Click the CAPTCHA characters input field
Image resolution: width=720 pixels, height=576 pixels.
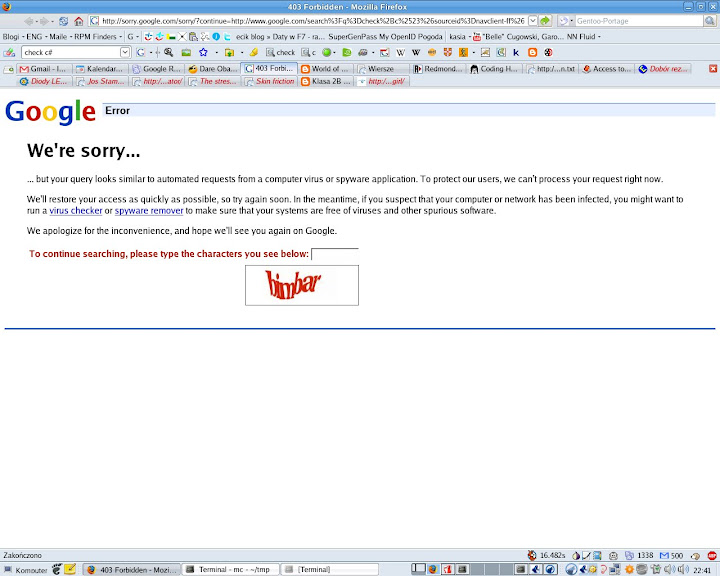coord(335,254)
